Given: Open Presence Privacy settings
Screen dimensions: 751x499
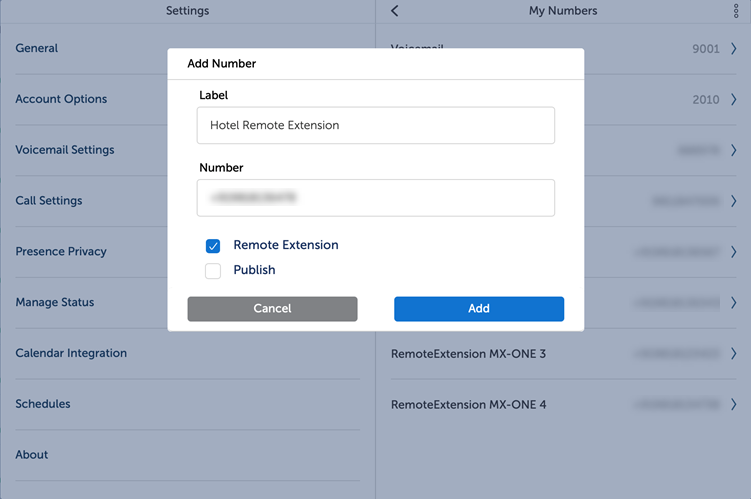Looking at the screenshot, I should click(x=61, y=252).
